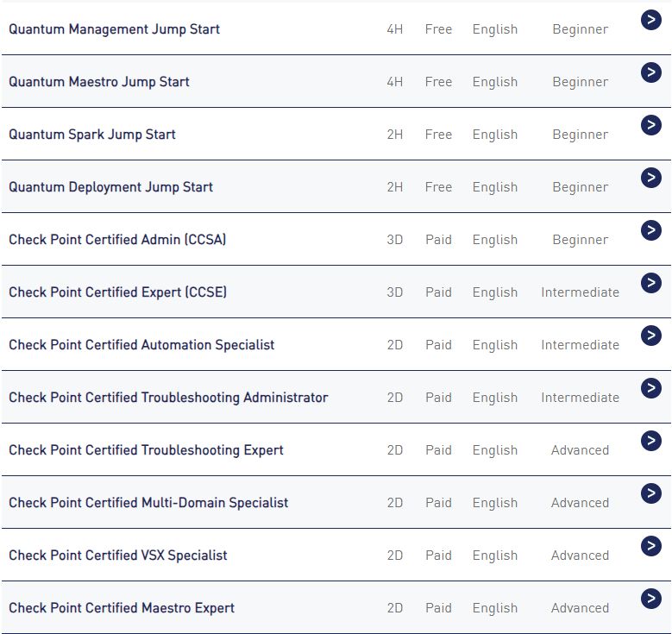
Task: Click Advanced level in Multi-Domain Specialist row
Action: (x=580, y=503)
